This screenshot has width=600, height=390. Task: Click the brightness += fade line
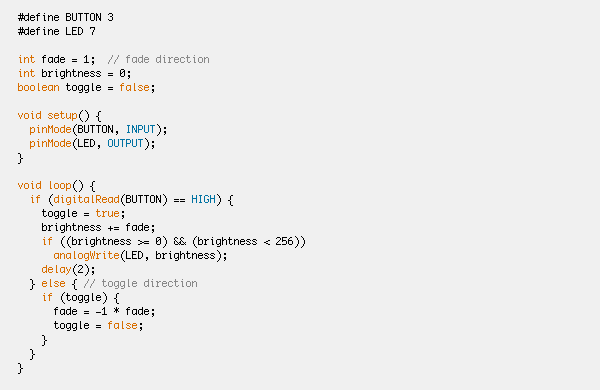click(x=98, y=227)
